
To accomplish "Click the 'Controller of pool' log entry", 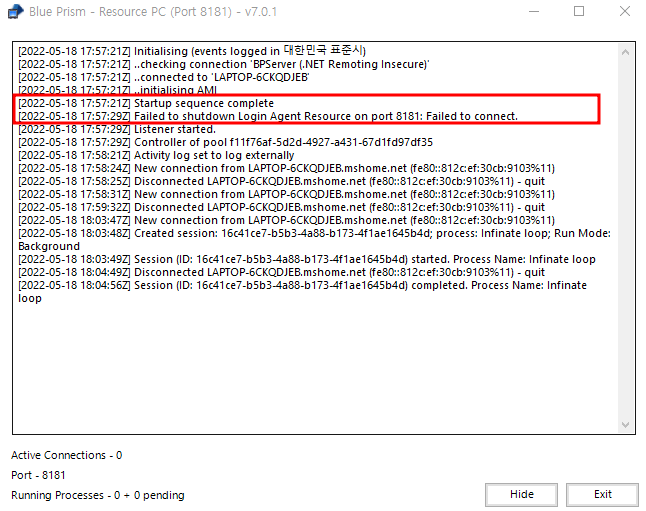I will pyautogui.click(x=225, y=142).
